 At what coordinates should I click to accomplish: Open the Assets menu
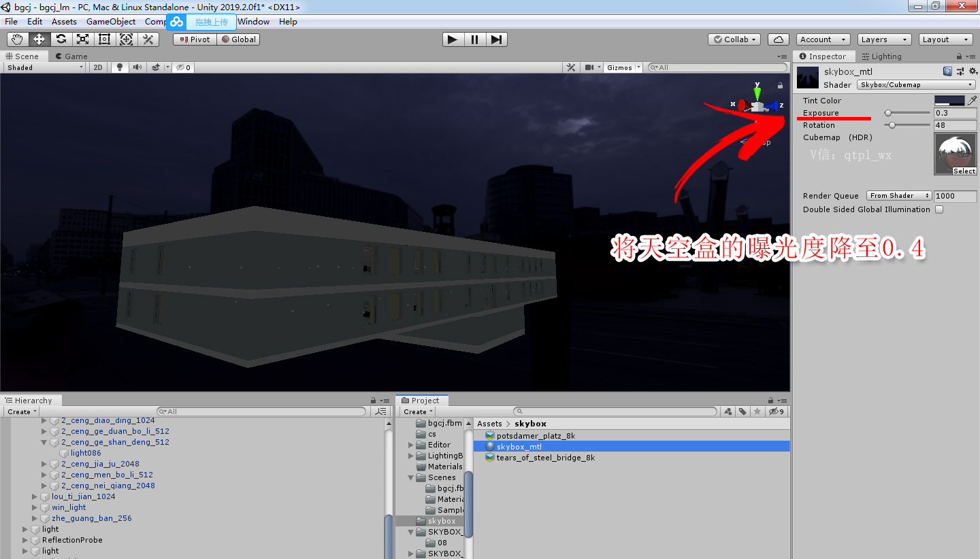[64, 22]
